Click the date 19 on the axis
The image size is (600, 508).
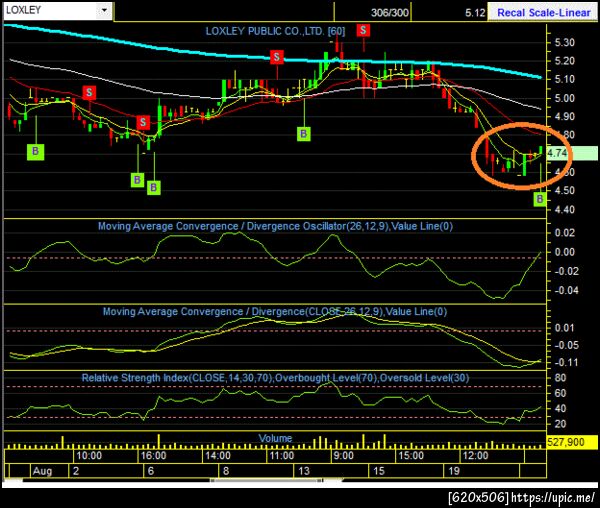pos(454,471)
